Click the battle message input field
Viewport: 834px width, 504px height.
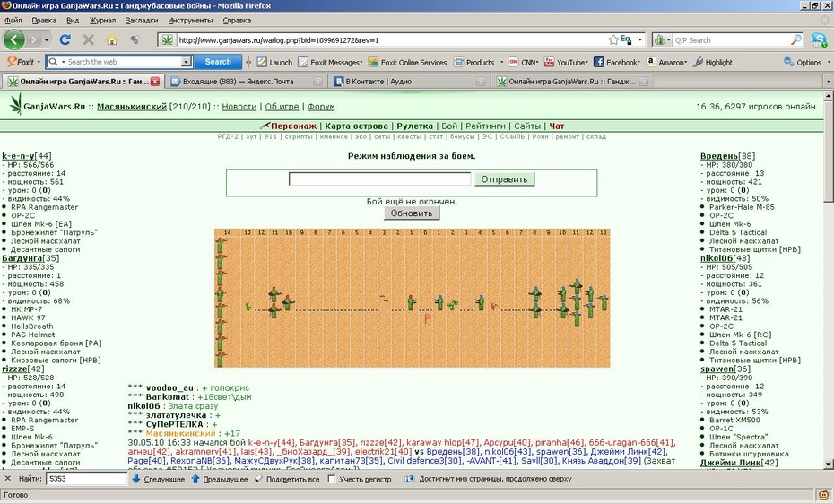coord(379,179)
